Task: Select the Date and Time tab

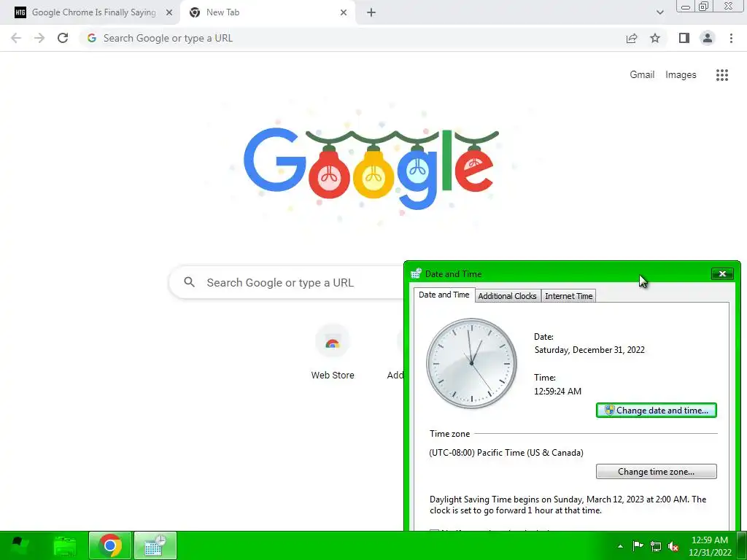Action: [444, 295]
